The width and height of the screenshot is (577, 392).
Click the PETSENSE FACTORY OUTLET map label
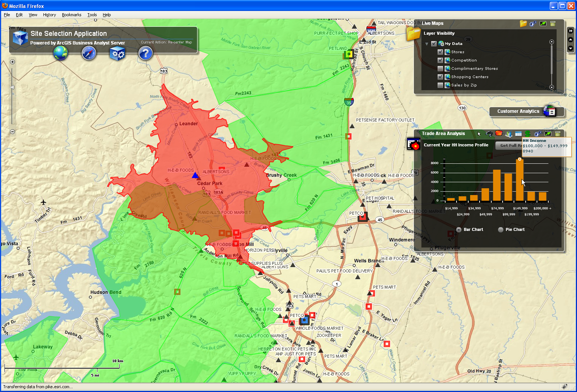coord(385,120)
